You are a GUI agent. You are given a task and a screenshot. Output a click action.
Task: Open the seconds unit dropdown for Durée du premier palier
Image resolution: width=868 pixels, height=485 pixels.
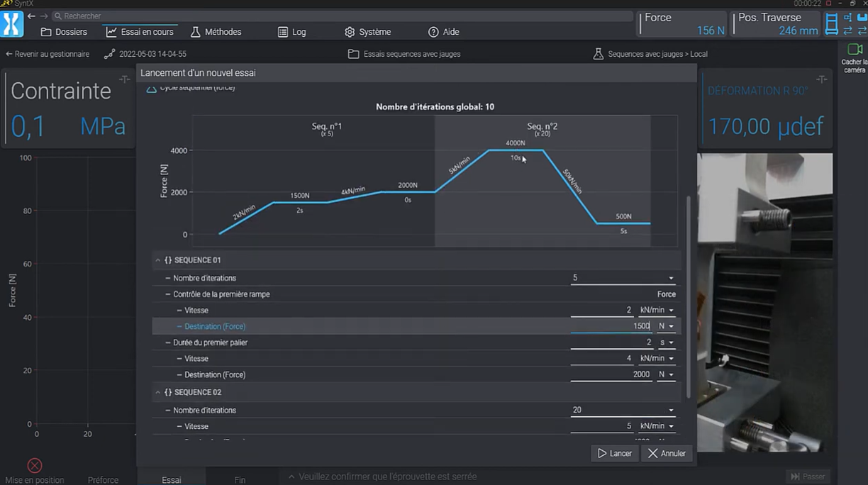(x=666, y=342)
